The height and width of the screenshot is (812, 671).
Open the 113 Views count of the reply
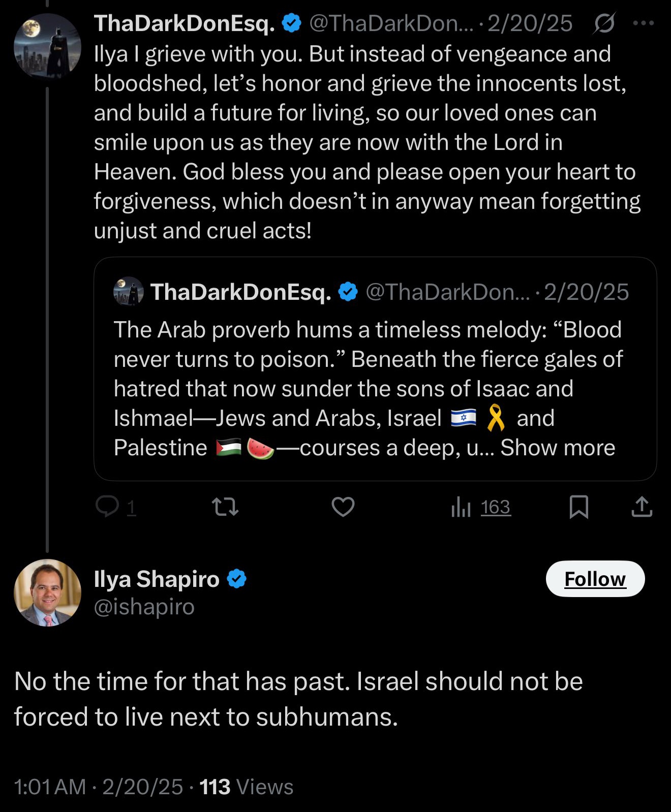tap(247, 787)
